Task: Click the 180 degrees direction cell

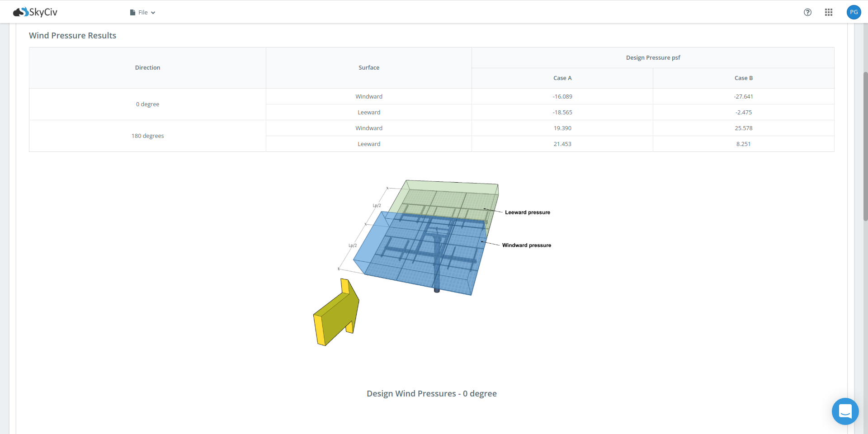Action: pos(147,136)
